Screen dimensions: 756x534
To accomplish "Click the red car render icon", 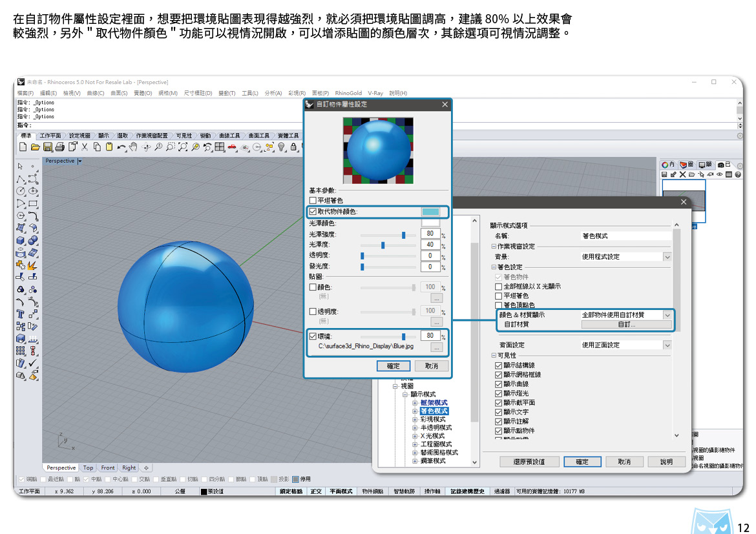I will click(x=233, y=147).
